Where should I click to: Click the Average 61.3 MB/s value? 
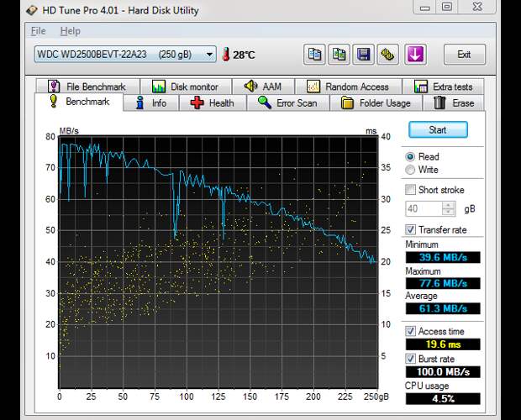[x=443, y=308]
